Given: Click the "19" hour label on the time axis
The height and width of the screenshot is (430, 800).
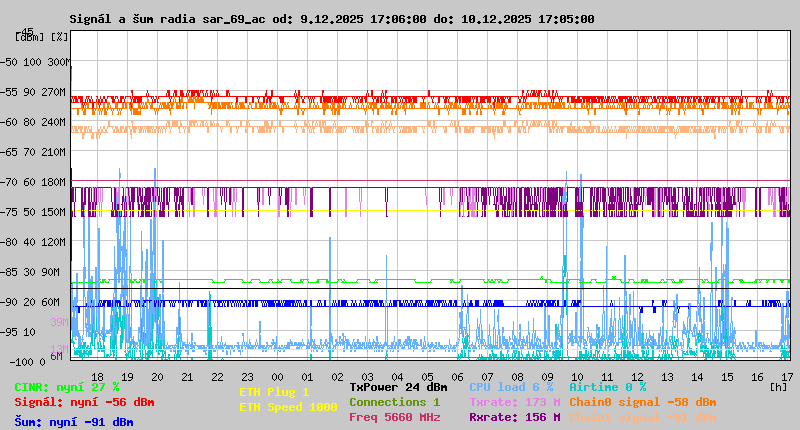Looking at the screenshot, I should pos(127,377).
